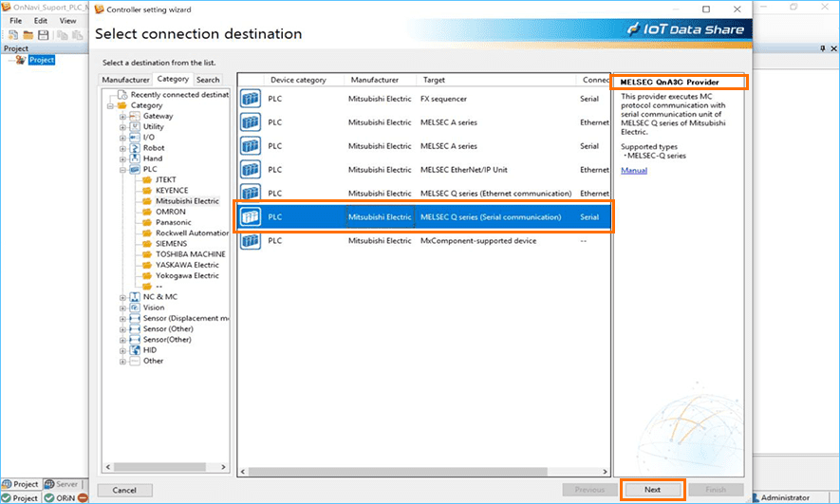
Task: Switch to the Search tab
Action: 208,80
